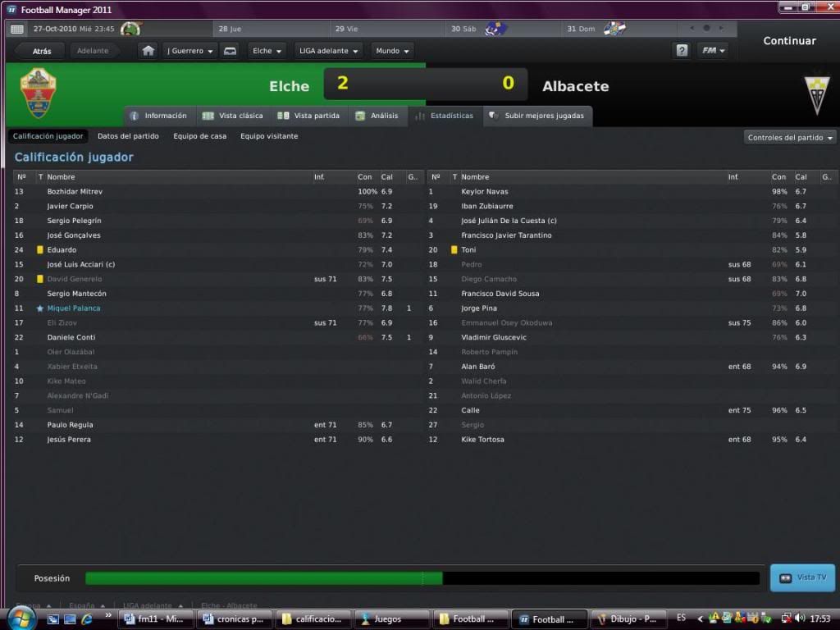This screenshot has width=840, height=630.
Task: Click the Elche team name in scoreboard
Action: click(x=289, y=86)
